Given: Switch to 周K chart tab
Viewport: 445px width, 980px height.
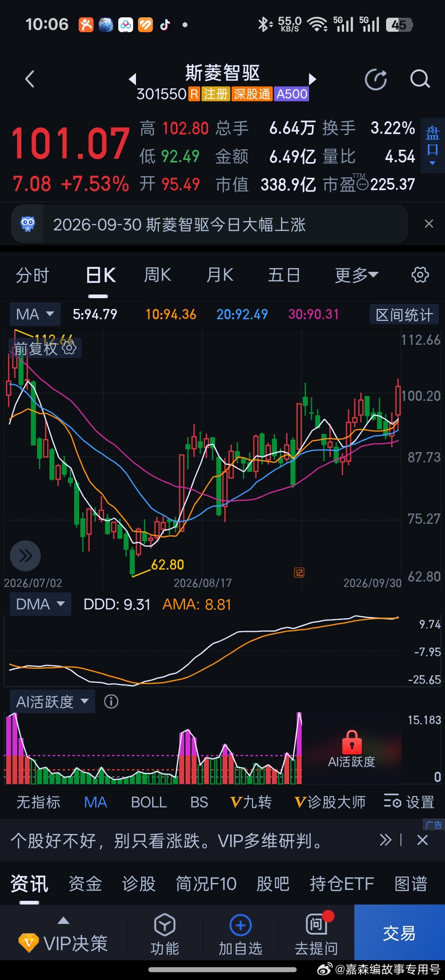Looking at the screenshot, I should (x=157, y=275).
